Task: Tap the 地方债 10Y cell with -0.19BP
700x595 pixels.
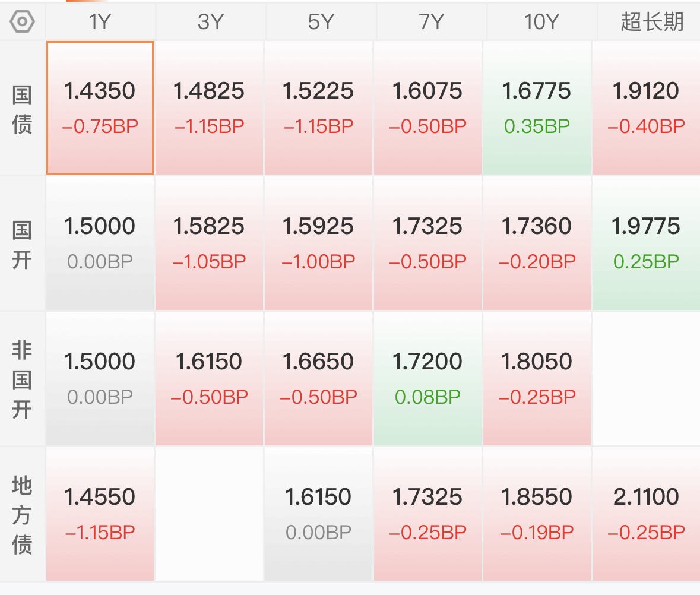Action: (x=537, y=514)
